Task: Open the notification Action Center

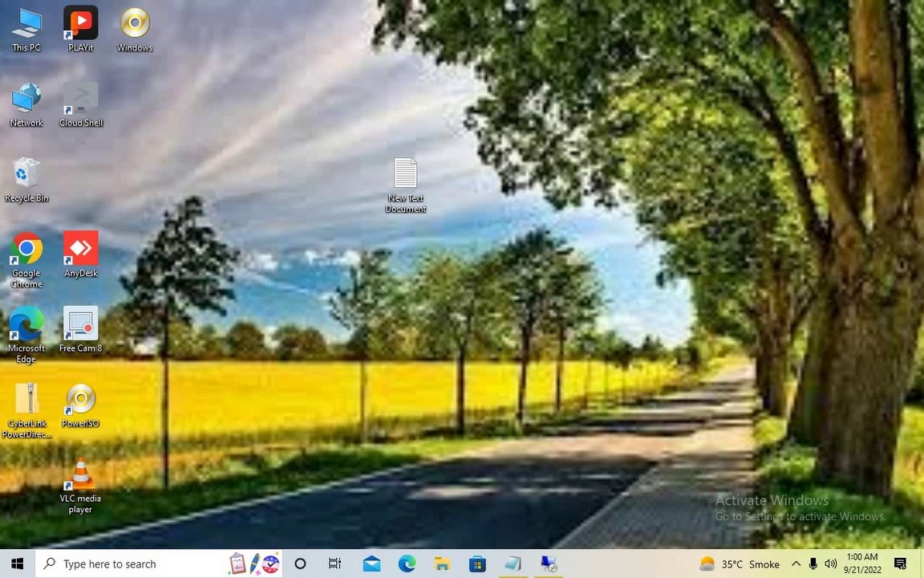Action: (900, 564)
